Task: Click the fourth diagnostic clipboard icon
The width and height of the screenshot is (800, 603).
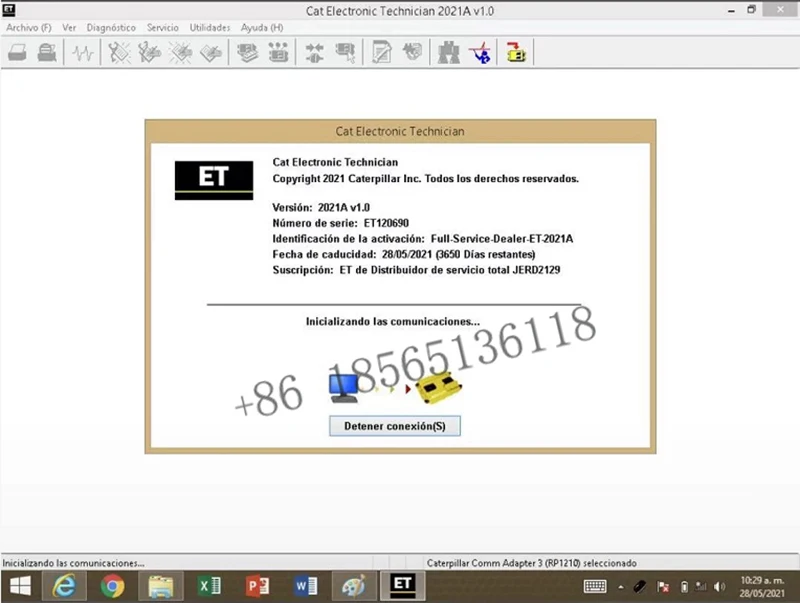Action: 211,53
